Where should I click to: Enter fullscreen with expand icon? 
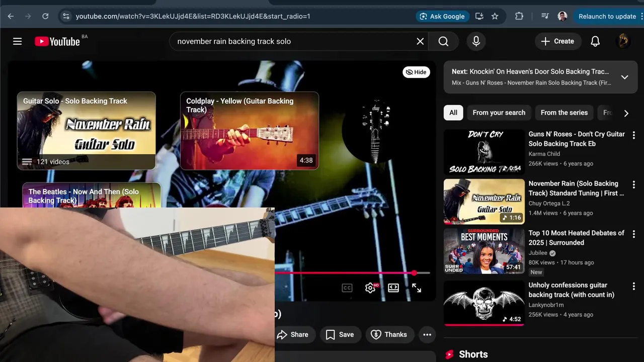pos(417,288)
